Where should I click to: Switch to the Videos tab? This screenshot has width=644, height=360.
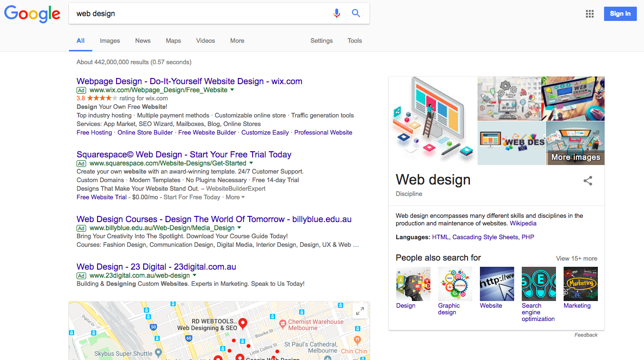point(205,41)
